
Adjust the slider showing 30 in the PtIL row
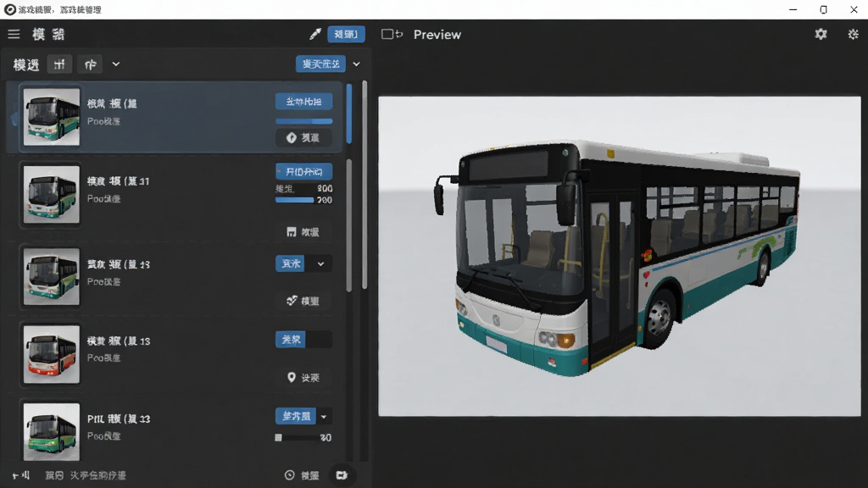click(x=298, y=438)
